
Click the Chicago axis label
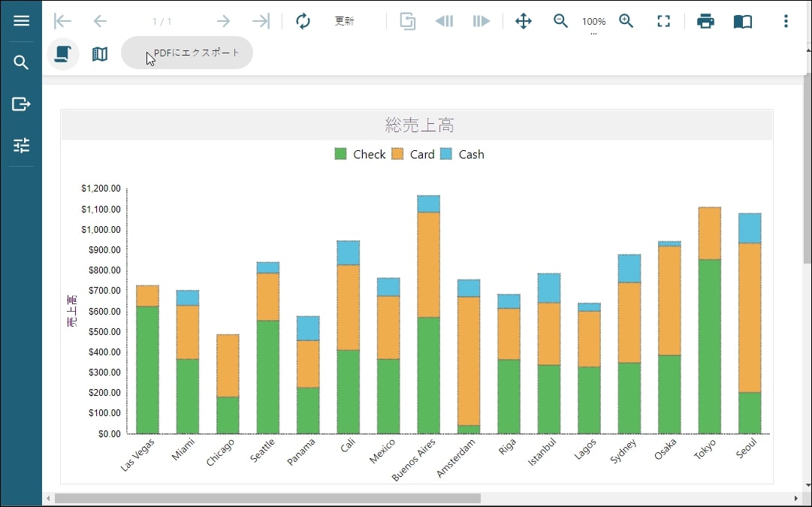(221, 452)
